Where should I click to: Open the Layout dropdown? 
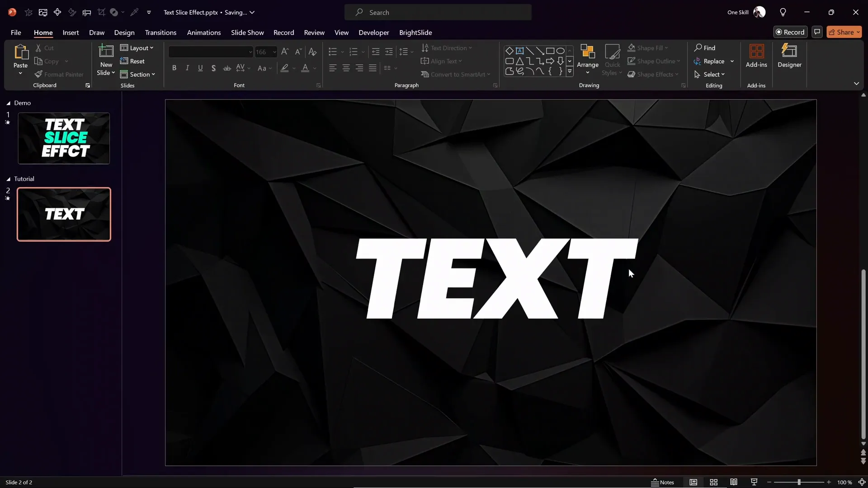(137, 48)
